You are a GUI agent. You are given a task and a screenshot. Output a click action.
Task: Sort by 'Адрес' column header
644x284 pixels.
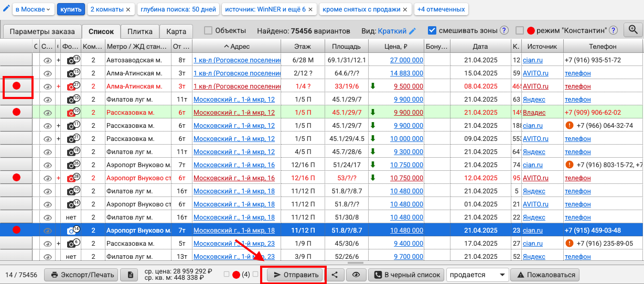(x=237, y=46)
